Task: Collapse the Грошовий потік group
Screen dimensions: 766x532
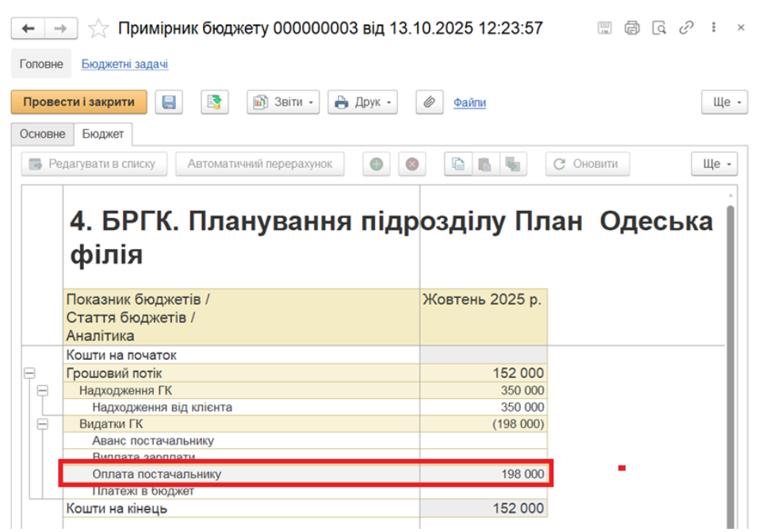Action: [x=29, y=373]
